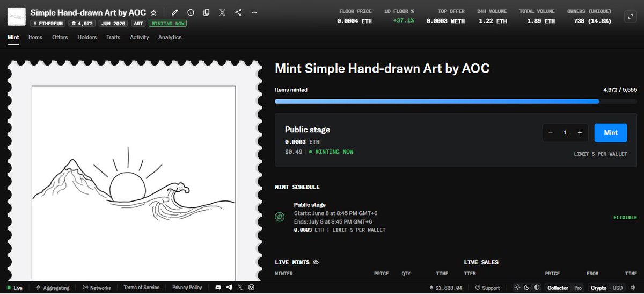Image resolution: width=644 pixels, height=294 pixels.
Task: Click the OWNERS 738 (14.8%) stat
Action: pyautogui.click(x=589, y=16)
